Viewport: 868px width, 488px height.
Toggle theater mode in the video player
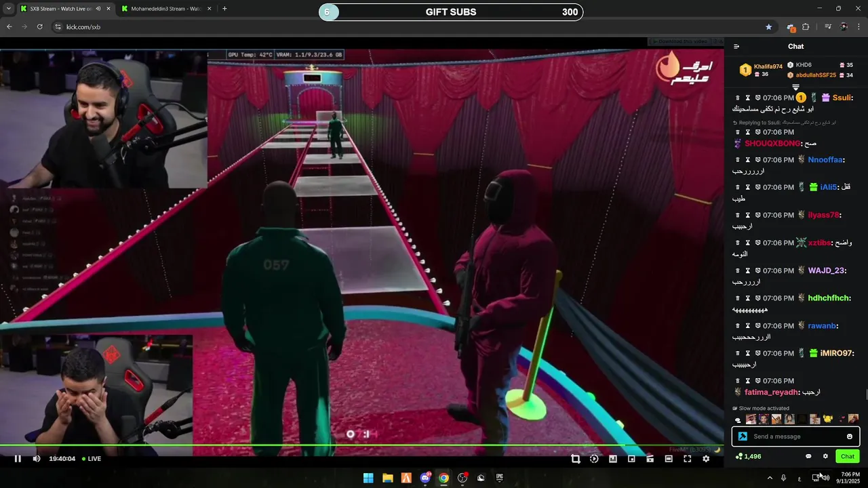669,459
